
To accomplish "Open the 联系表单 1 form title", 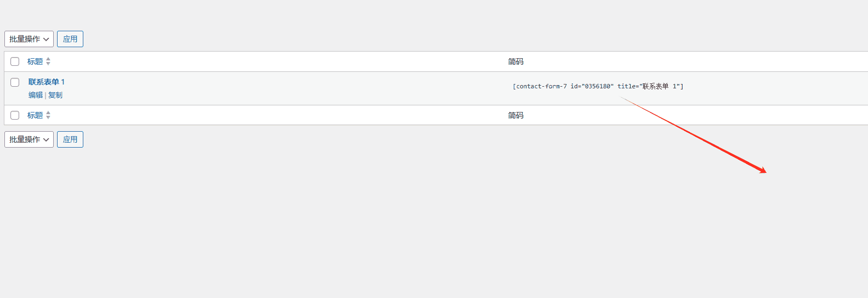I will point(47,82).
